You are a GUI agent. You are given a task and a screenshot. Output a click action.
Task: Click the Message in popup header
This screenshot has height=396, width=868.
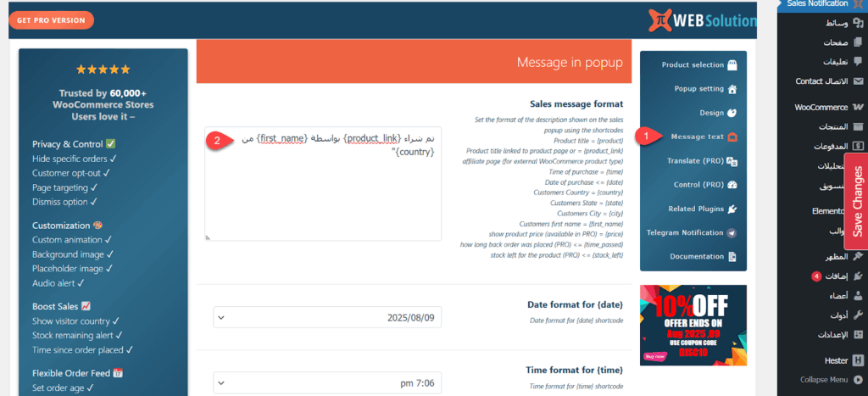[570, 62]
